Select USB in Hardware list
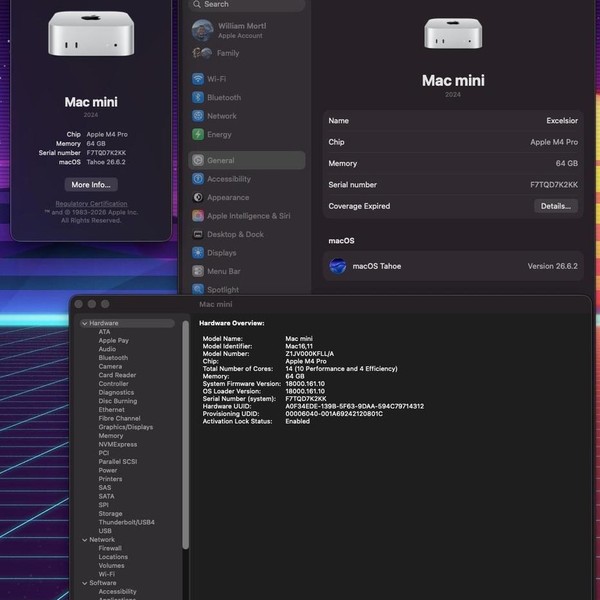600x600 pixels. click(105, 531)
